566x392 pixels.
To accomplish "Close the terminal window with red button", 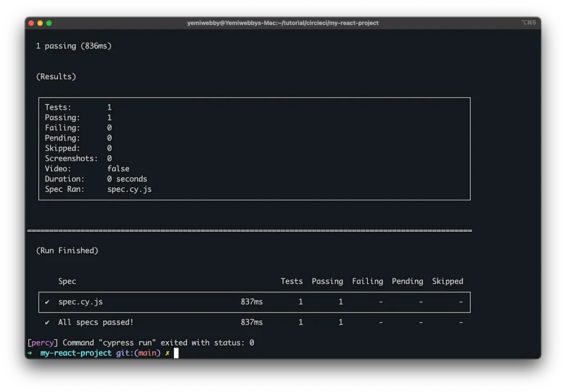I will pos(31,23).
